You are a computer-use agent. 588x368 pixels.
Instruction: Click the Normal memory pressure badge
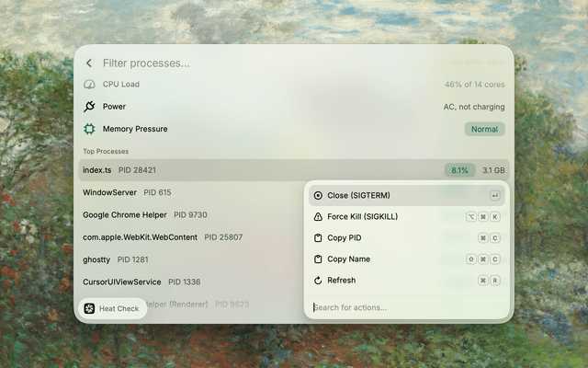coord(484,129)
